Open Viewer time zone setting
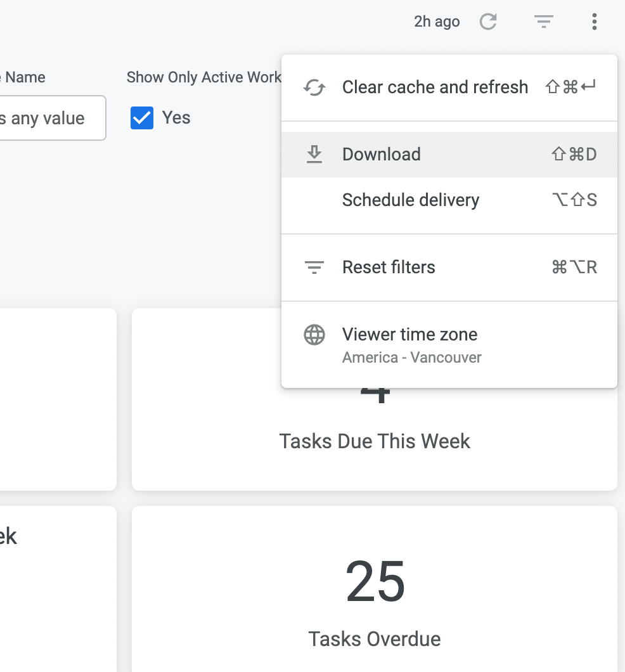Screen dimensions: 625x672 click(x=449, y=345)
